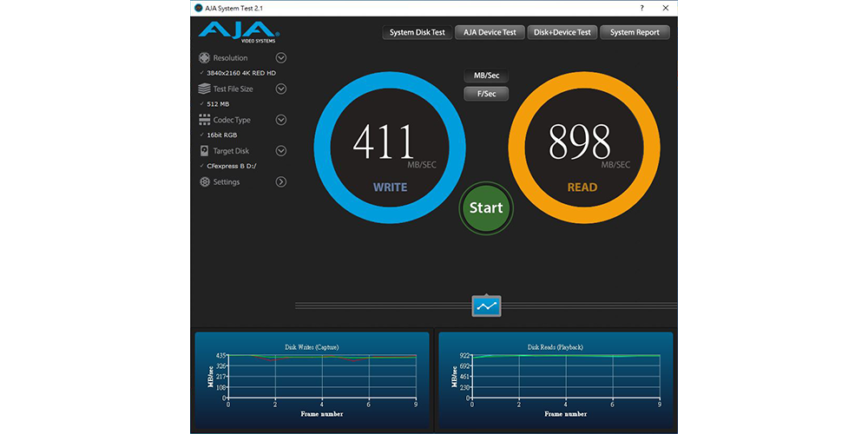Toggle the graph view chart icon
868x434 pixels.
tap(486, 306)
